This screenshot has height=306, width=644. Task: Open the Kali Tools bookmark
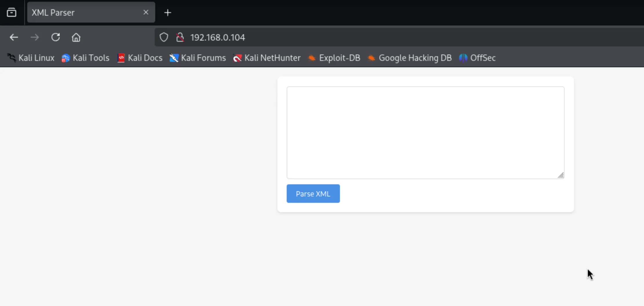[86, 58]
